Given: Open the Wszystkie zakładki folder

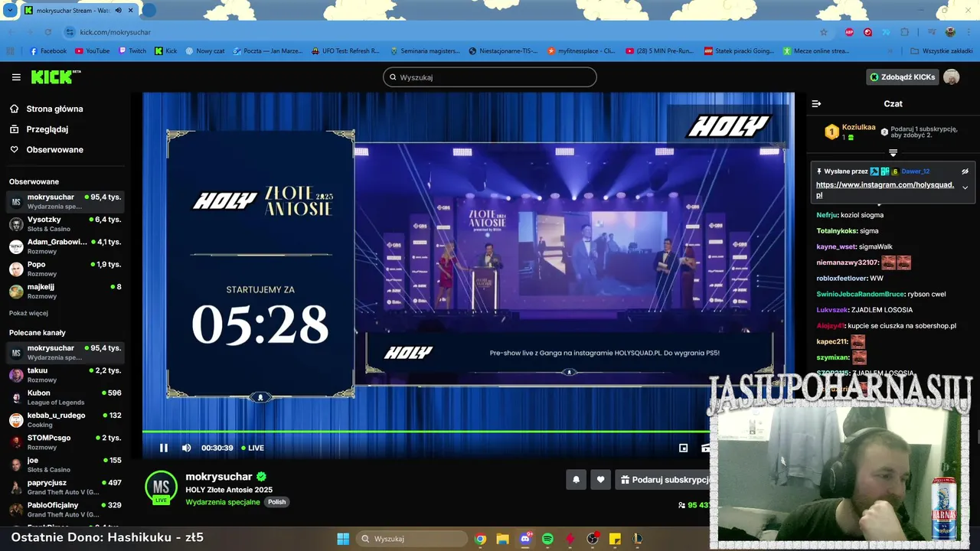Looking at the screenshot, I should click(941, 51).
